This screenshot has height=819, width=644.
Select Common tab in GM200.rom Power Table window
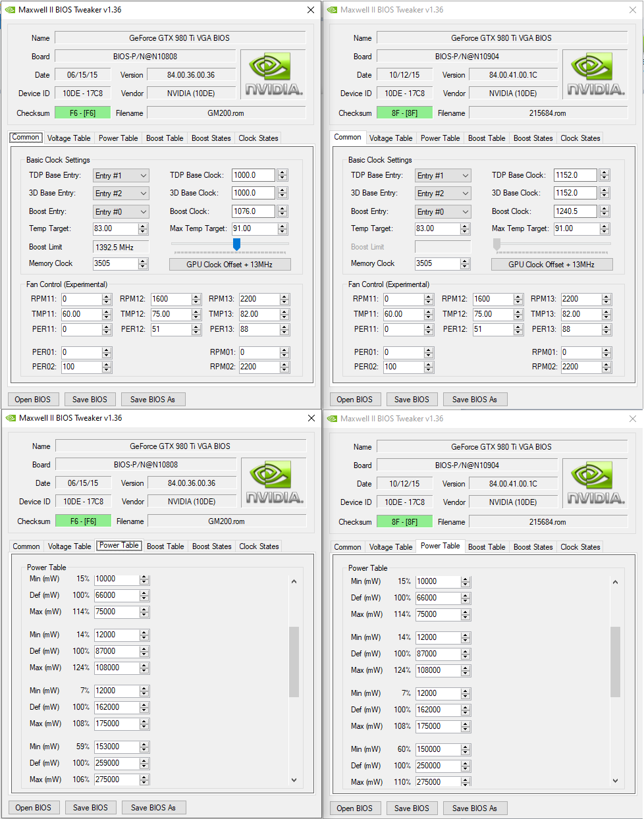coord(26,546)
